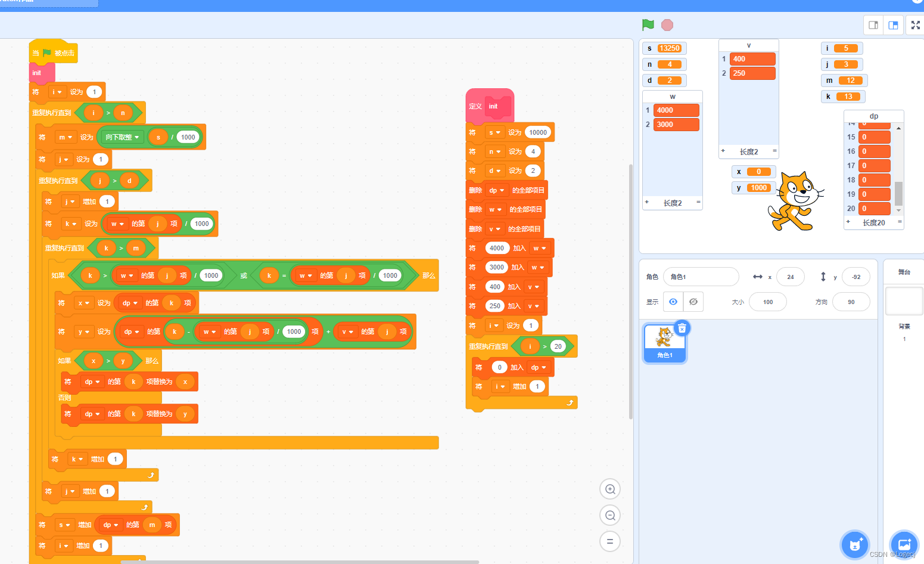Click the green flag hat block
Image resolution: width=924 pixels, height=564 pixels.
[54, 52]
